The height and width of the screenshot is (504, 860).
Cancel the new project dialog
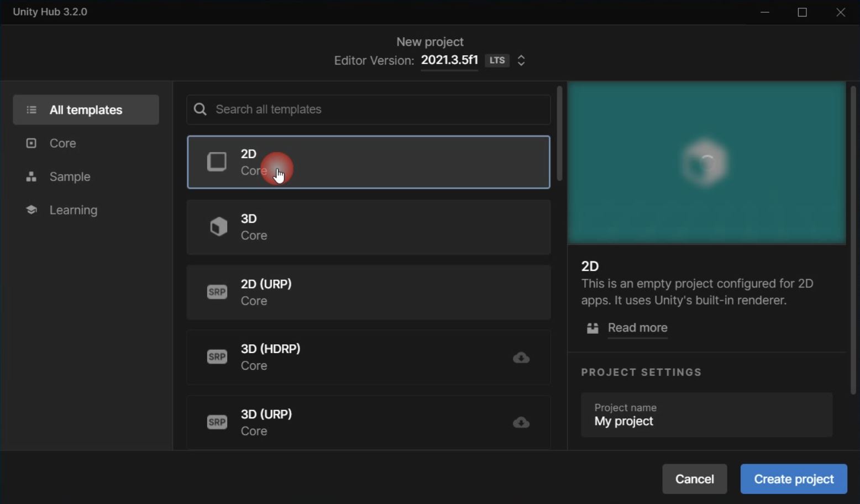tap(694, 479)
